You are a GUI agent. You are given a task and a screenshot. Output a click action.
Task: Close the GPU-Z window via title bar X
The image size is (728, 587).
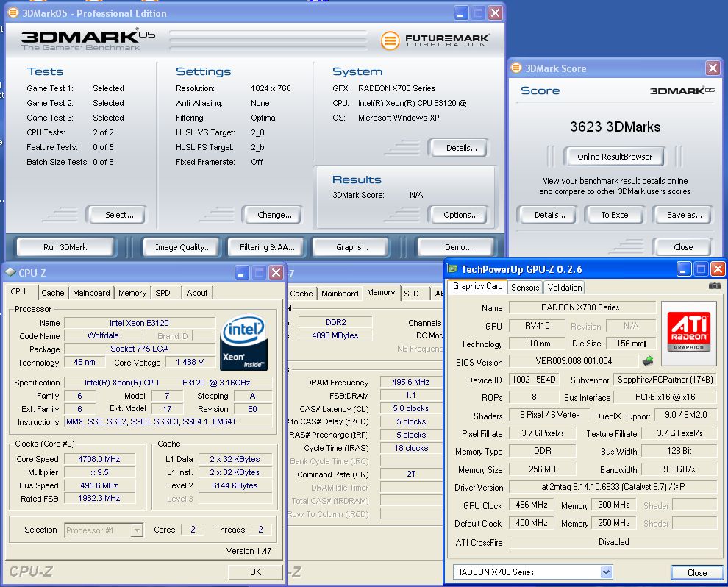coord(717,268)
